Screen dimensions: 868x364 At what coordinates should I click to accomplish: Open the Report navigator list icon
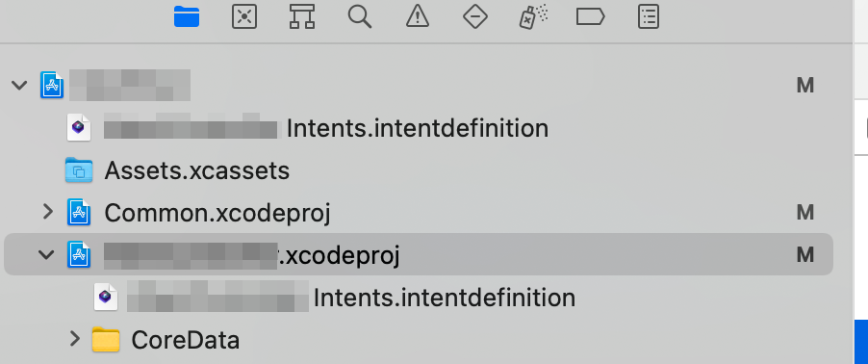coord(649,16)
